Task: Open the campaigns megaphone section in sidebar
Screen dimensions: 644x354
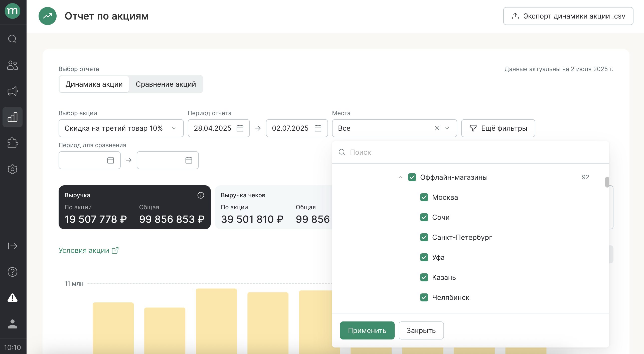Action: click(13, 91)
